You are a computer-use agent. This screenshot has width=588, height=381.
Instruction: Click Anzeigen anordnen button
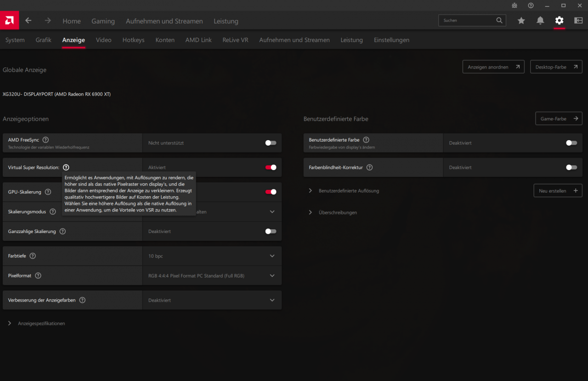pos(493,67)
